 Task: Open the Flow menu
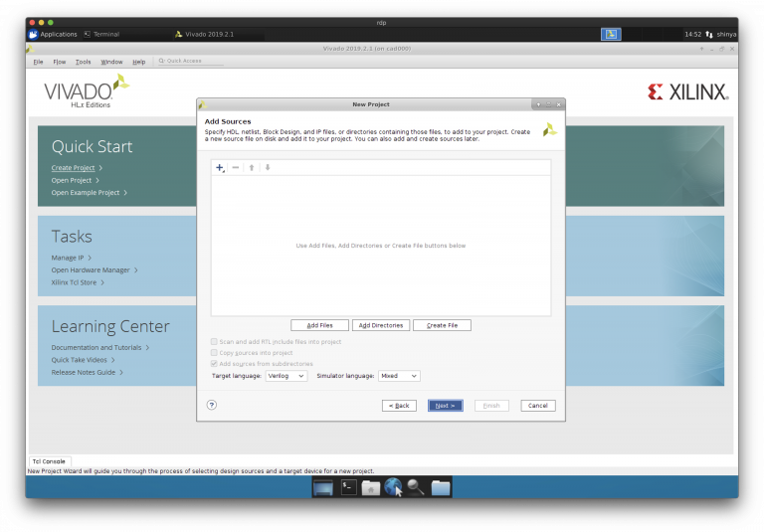tap(60, 62)
